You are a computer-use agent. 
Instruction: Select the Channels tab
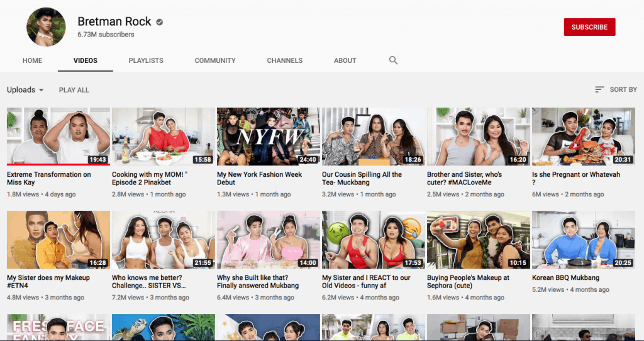coord(284,60)
